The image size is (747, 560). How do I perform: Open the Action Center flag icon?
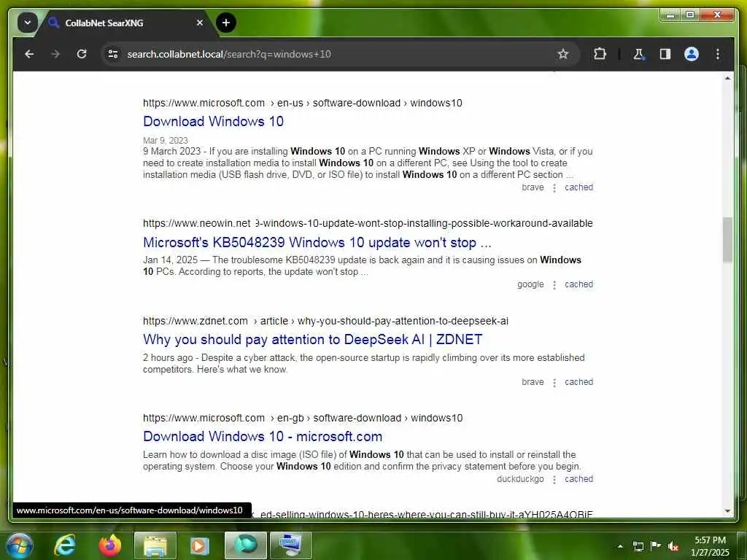(656, 546)
